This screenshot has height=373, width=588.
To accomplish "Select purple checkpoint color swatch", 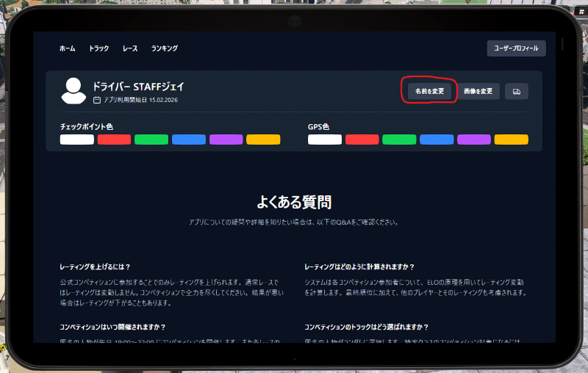I will pos(226,140).
